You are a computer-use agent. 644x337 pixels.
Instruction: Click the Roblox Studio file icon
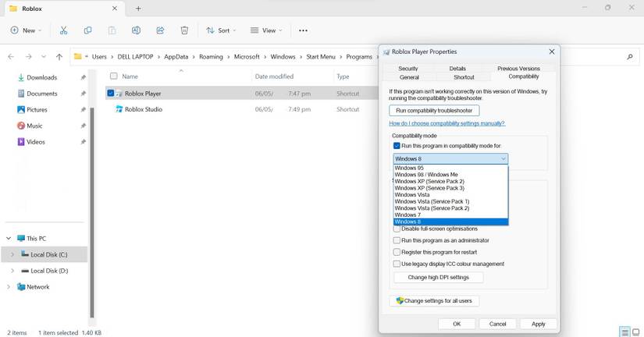(119, 109)
